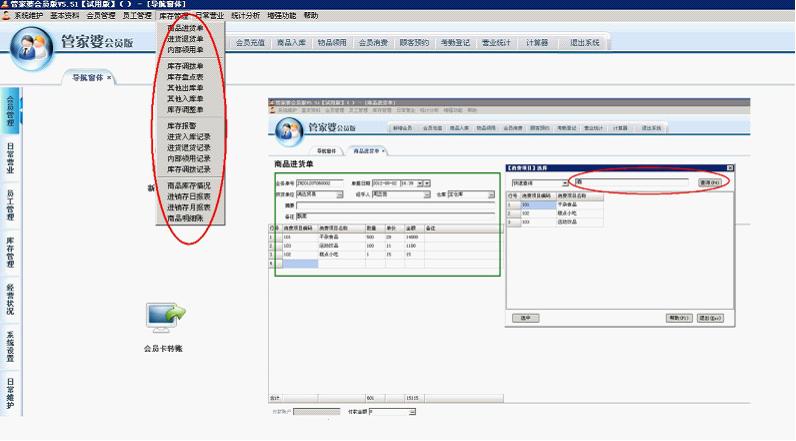Viewport: 796px width, 441px height.
Task: Open the 日常营业 menu in the main menu bar
Action: pos(210,16)
